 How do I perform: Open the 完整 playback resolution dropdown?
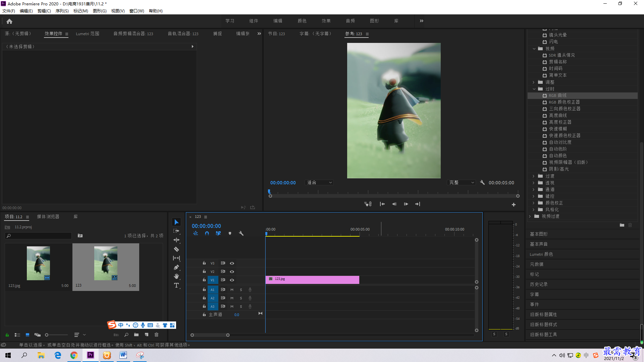pos(462,183)
